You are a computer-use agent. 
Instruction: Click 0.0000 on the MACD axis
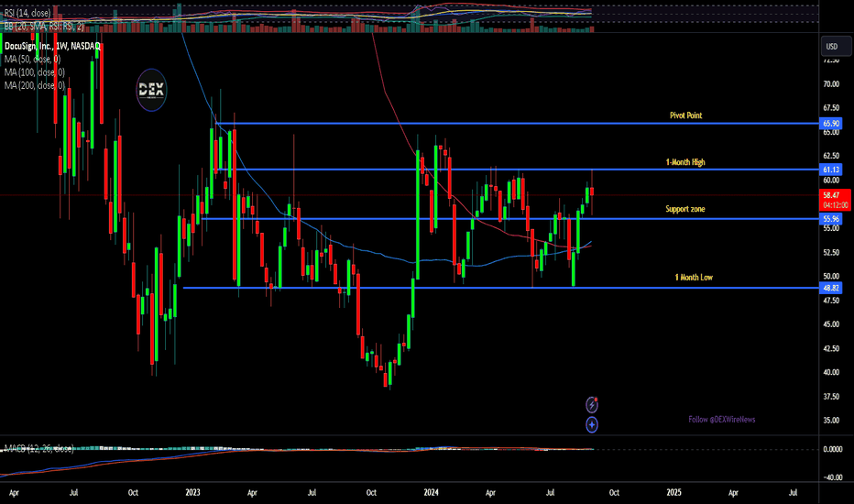833,449
